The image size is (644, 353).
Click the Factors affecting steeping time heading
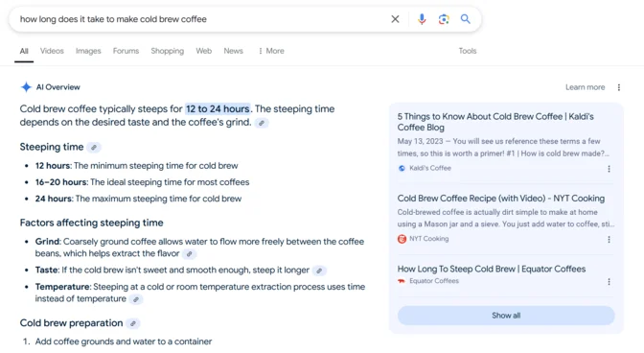pyautogui.click(x=92, y=223)
